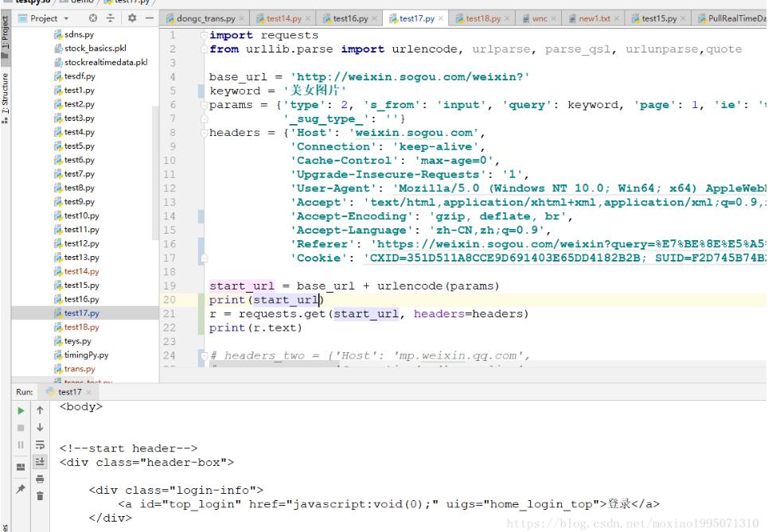Image resolution: width=768 pixels, height=532 pixels.
Task: Click the Pin tab icon in Run panel
Action: point(21,488)
